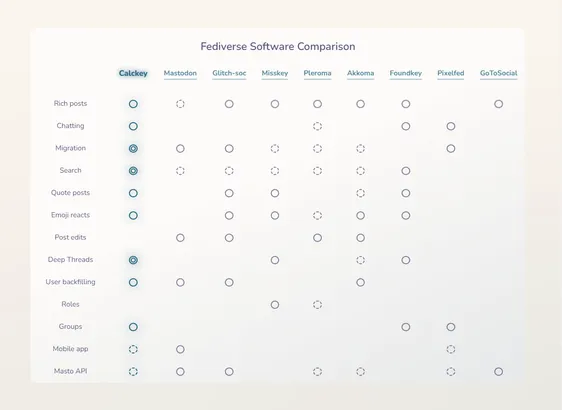Click Misskey's Quote posts circle
The height and width of the screenshot is (410, 562).
coord(275,193)
